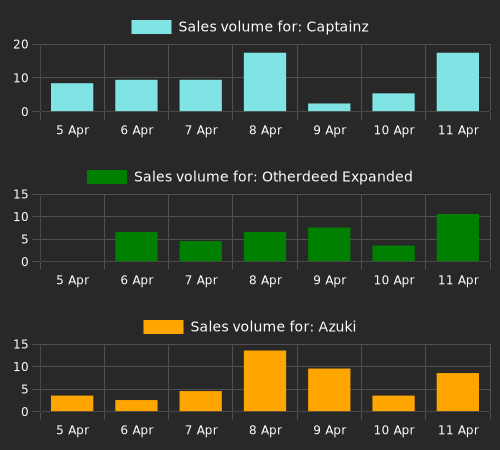The image size is (500, 450).
Task: Click the orange Azuki legend swatch
Action: [x=163, y=327]
